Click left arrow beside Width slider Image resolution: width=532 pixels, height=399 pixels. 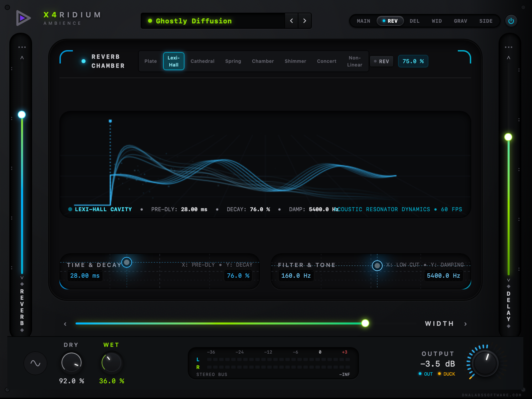click(65, 324)
